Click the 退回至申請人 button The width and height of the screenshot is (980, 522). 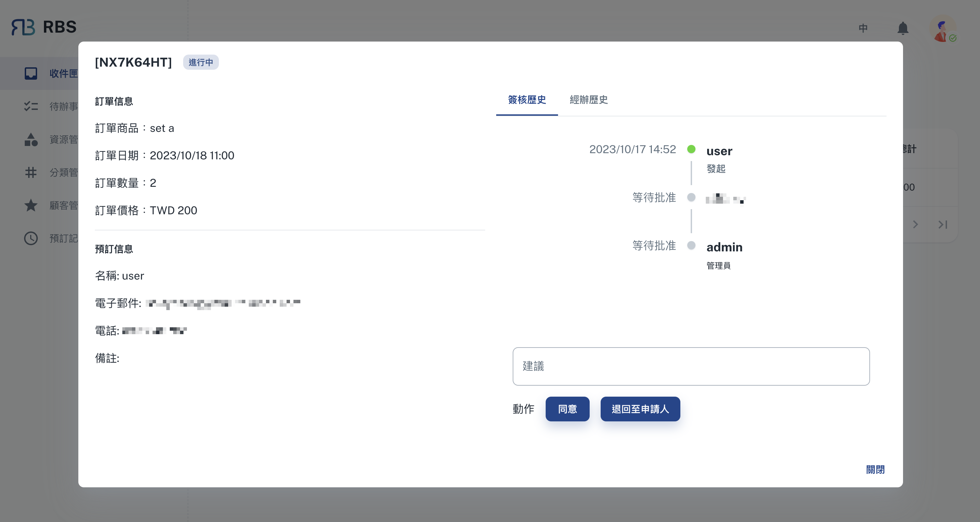[640, 409]
